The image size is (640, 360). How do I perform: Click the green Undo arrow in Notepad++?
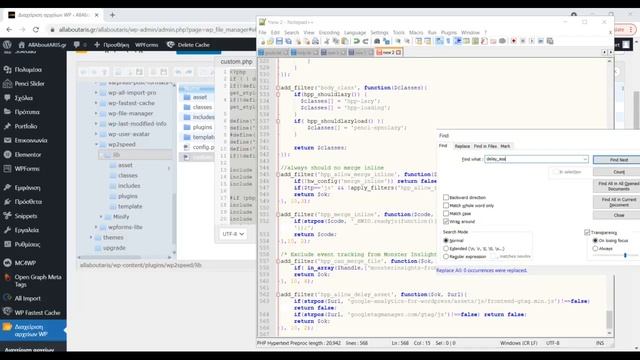[356, 41]
